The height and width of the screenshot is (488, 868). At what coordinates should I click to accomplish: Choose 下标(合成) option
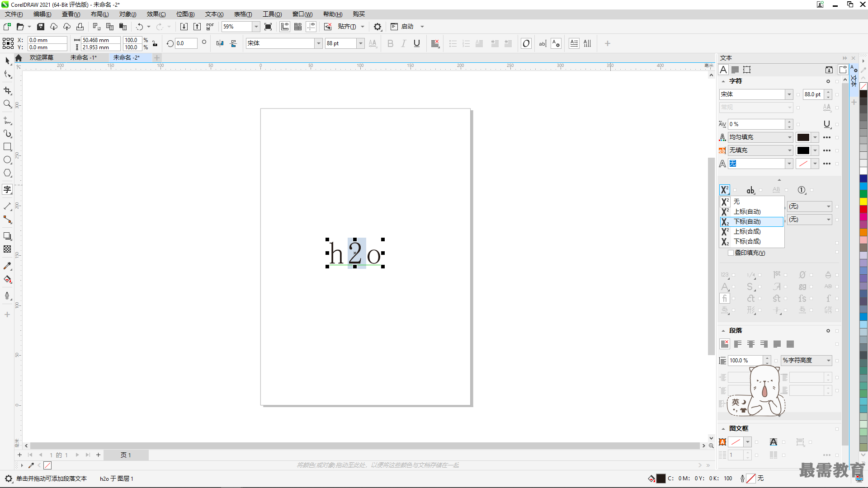(751, 242)
